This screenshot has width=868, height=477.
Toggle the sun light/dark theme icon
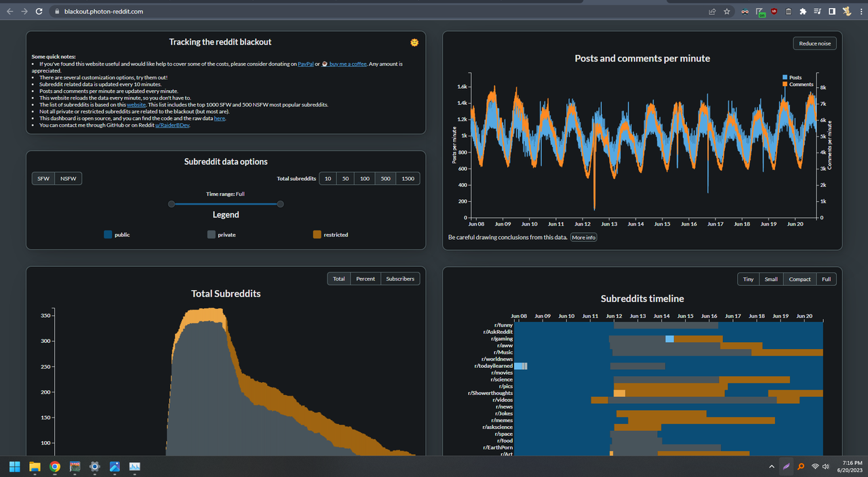(414, 42)
